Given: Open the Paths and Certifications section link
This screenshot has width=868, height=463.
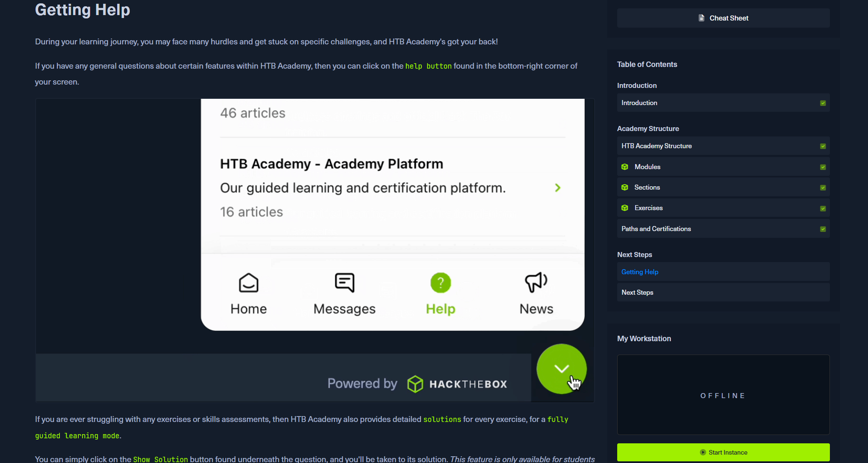Looking at the screenshot, I should 656,229.
